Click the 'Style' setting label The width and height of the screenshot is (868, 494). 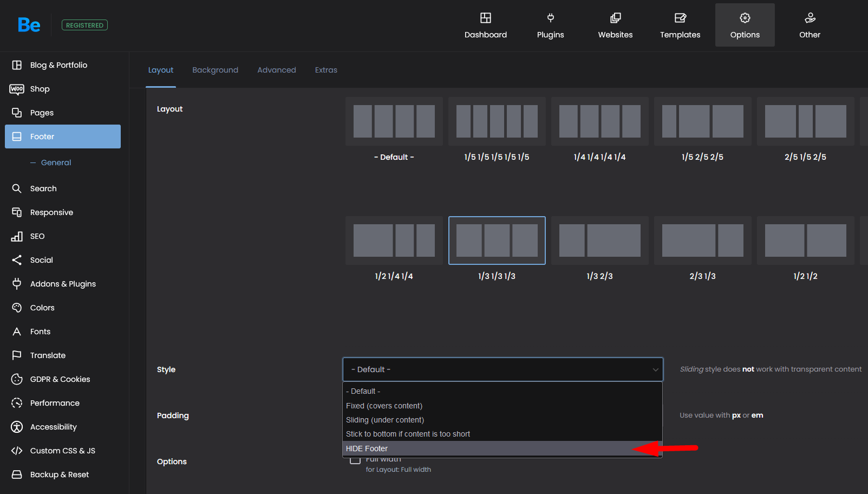[166, 369]
